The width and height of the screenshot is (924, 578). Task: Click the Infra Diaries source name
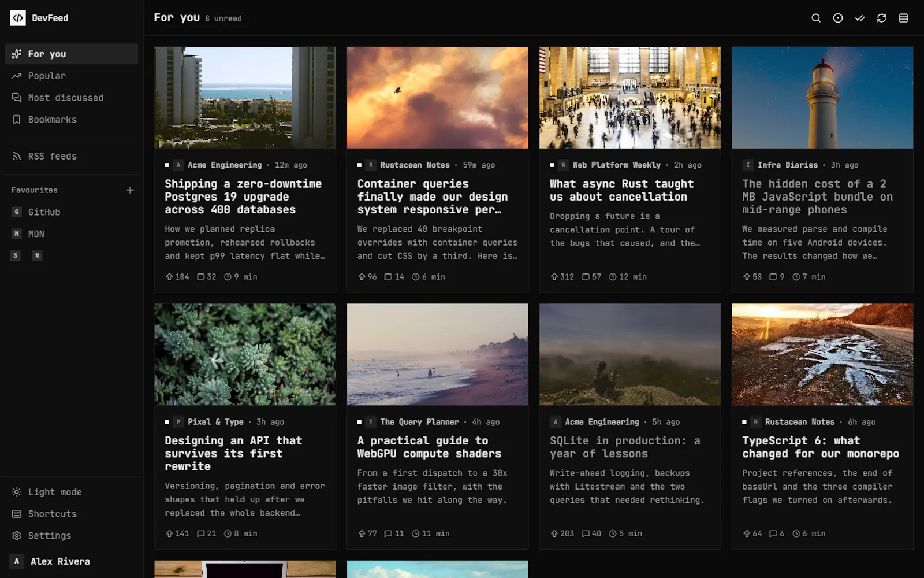788,165
